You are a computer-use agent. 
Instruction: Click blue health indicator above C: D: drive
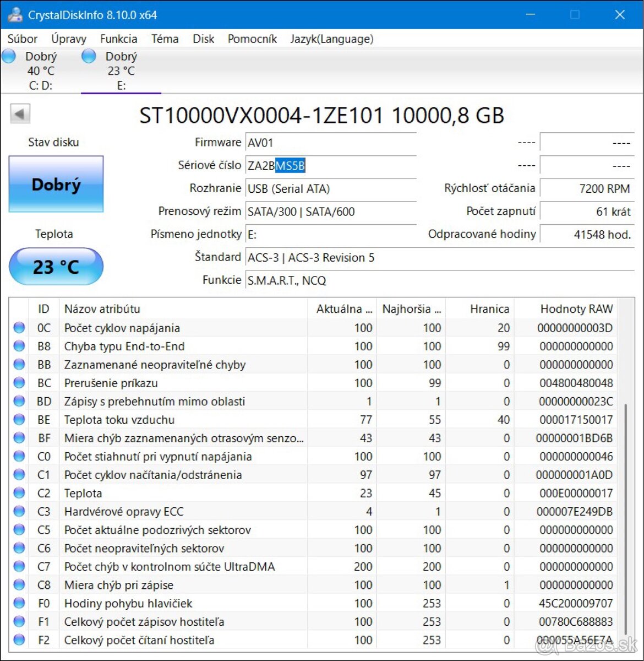pos(9,56)
